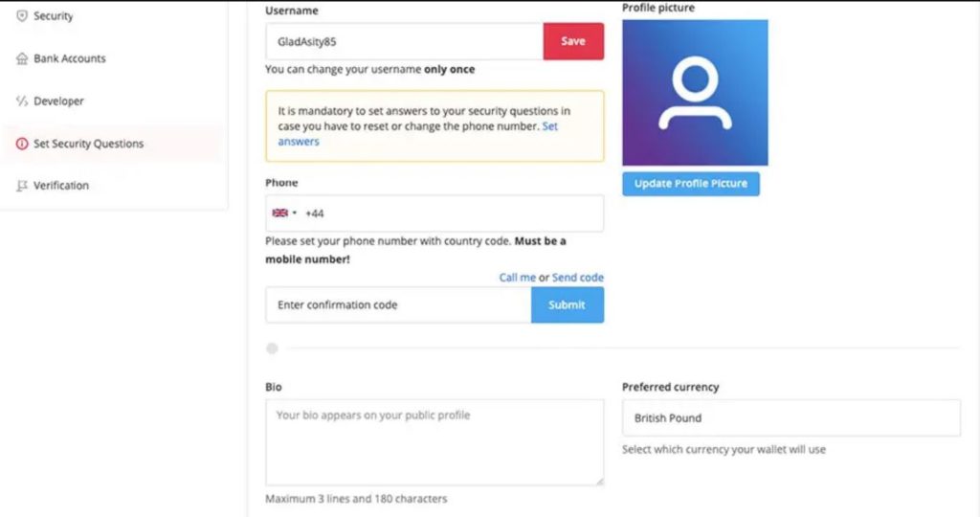Go to Bank Accounts in sidebar
This screenshot has height=517, width=980.
pos(69,58)
